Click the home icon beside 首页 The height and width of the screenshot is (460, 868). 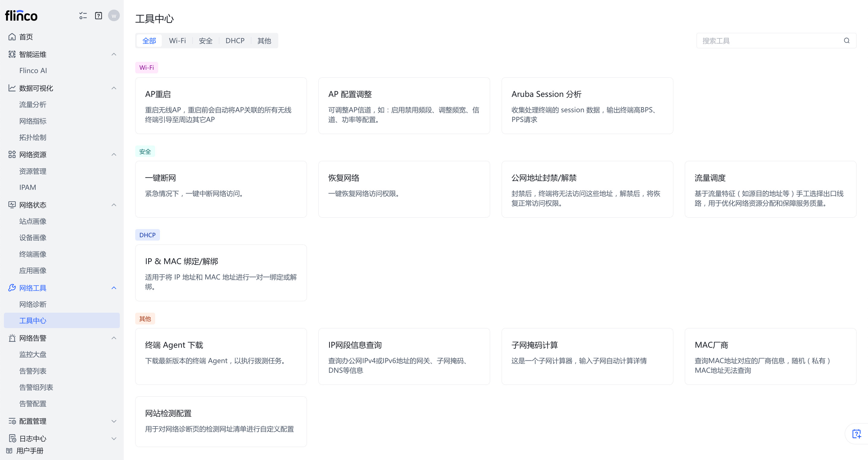(x=12, y=37)
